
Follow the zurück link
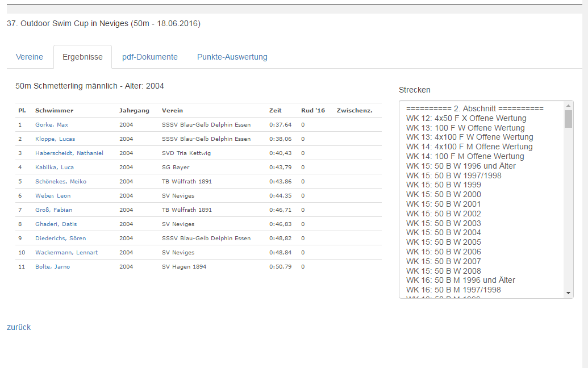pos(19,327)
